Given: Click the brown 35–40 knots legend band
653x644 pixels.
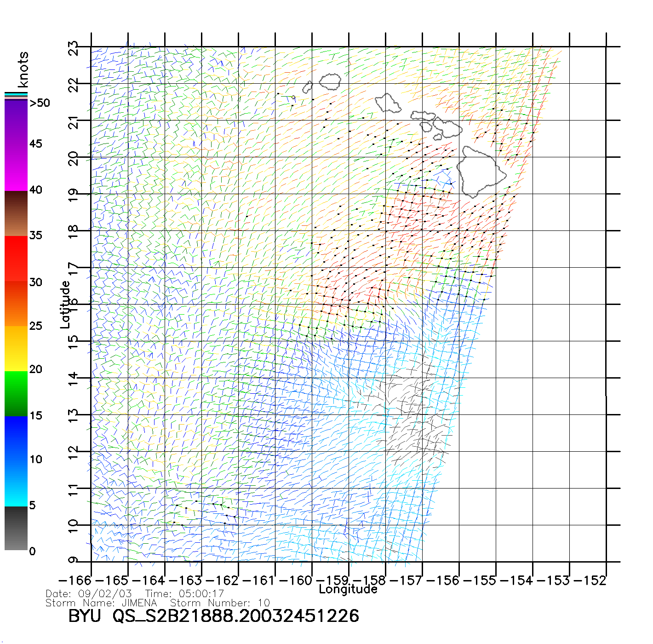Looking at the screenshot, I should (16, 213).
